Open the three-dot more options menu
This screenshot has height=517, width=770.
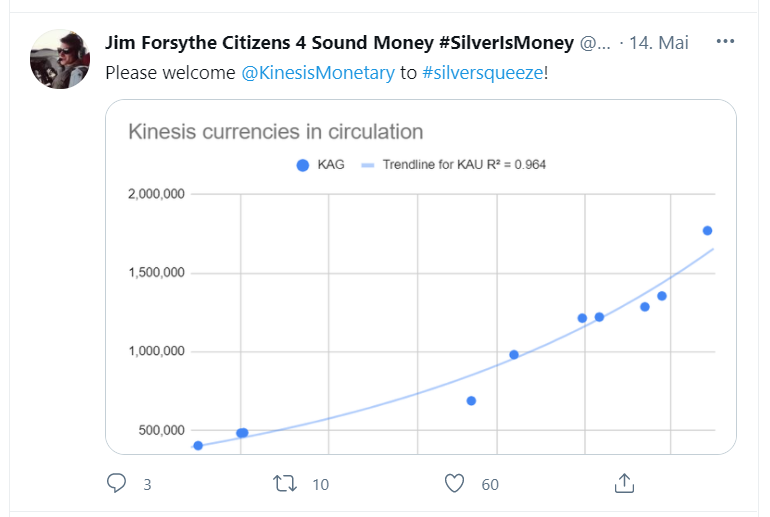tap(725, 43)
